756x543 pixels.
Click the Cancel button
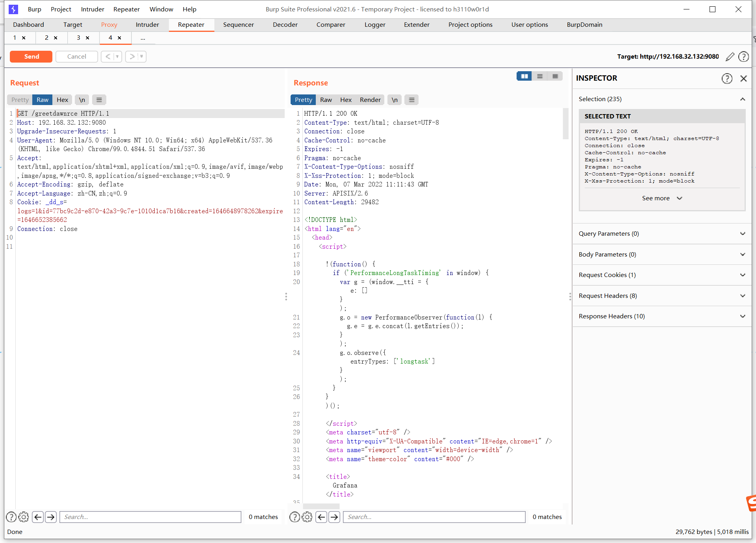(x=77, y=57)
